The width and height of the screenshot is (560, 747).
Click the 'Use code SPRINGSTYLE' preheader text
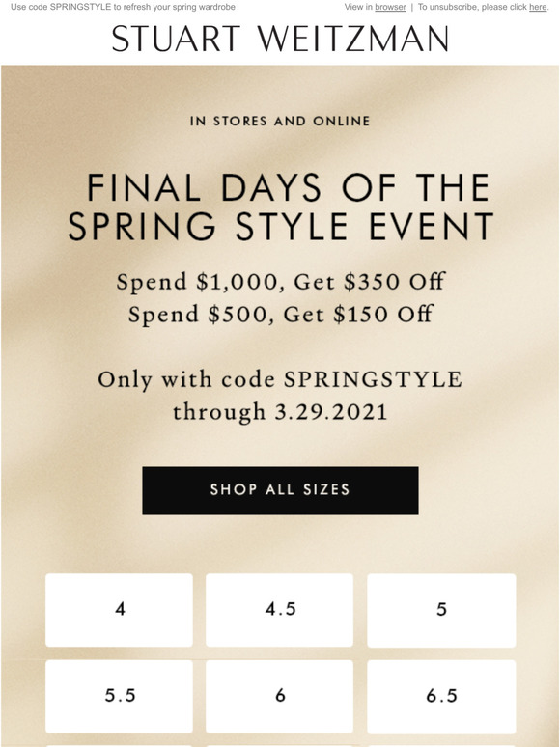point(123,7)
